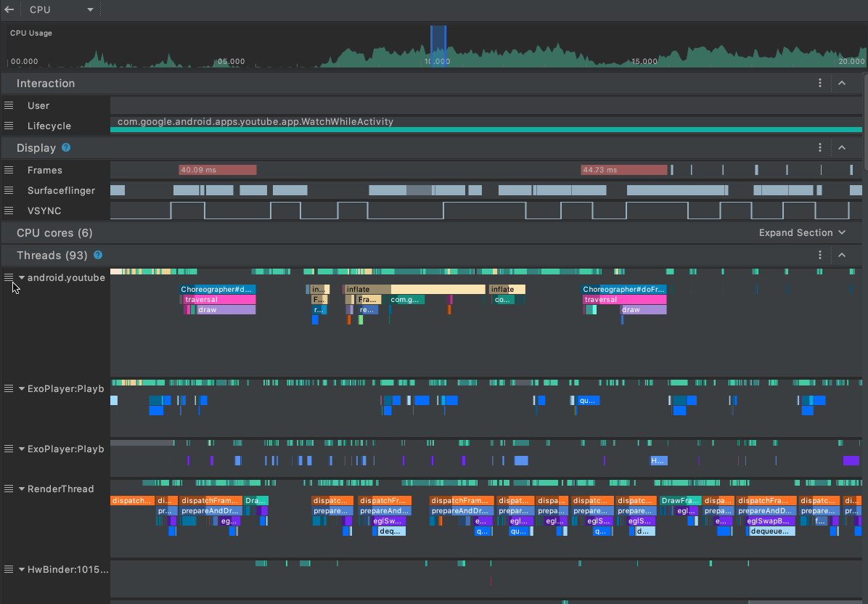Select the 44.73 ms janky frame
The image size is (868, 604).
click(624, 170)
